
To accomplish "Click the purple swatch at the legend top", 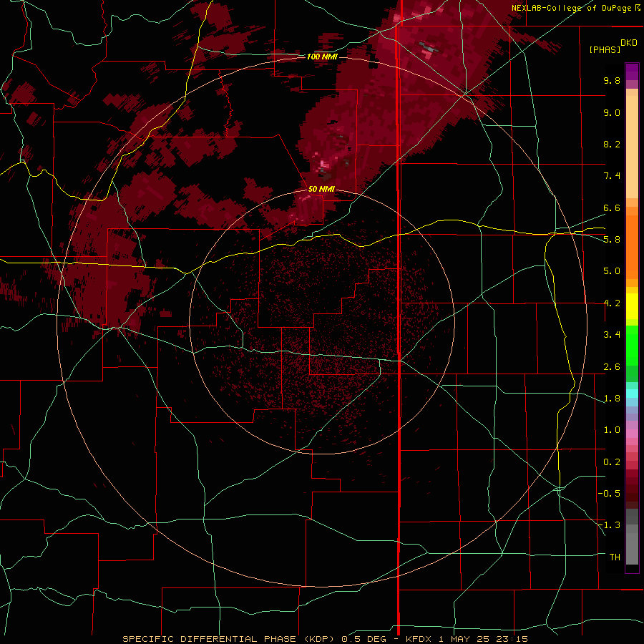I will pyautogui.click(x=632, y=72).
